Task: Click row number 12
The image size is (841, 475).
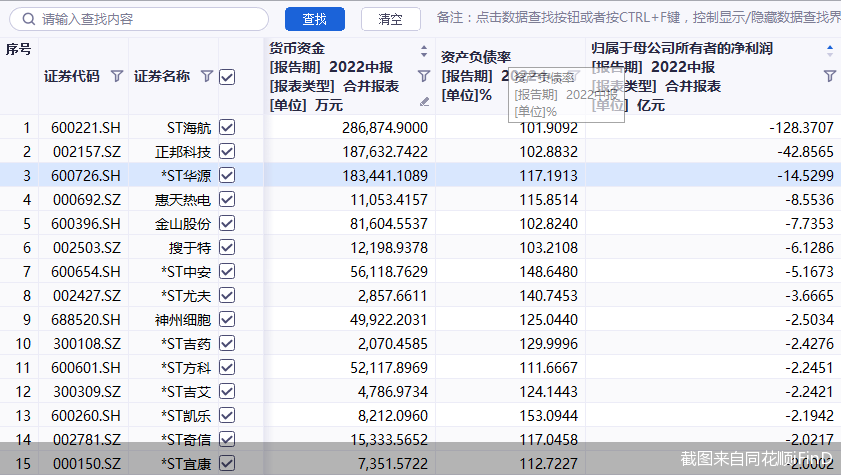Action: tap(23, 391)
